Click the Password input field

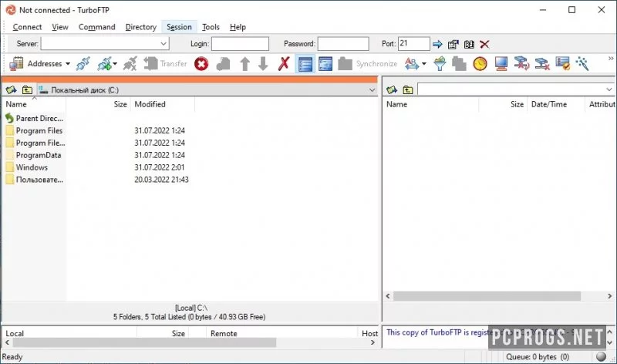[343, 44]
